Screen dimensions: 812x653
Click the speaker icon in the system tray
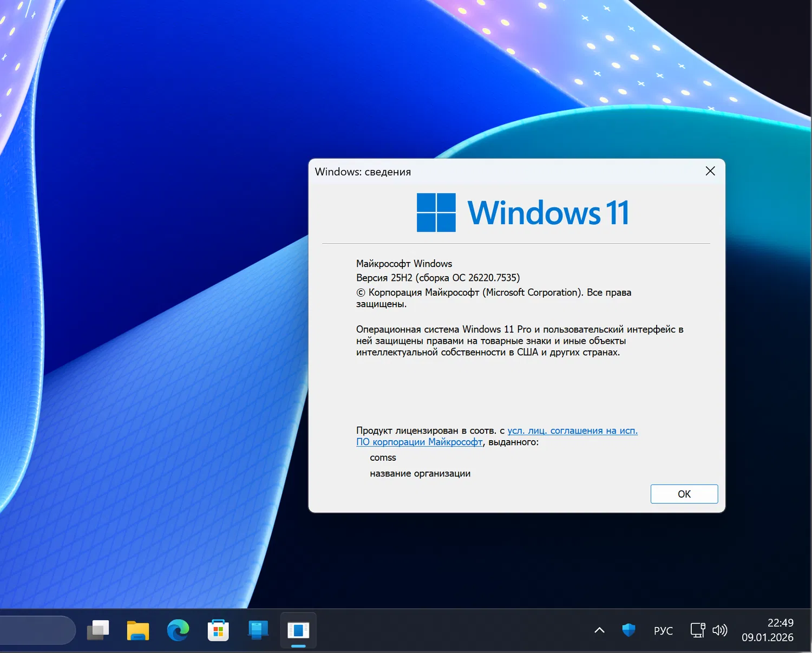[x=720, y=630]
